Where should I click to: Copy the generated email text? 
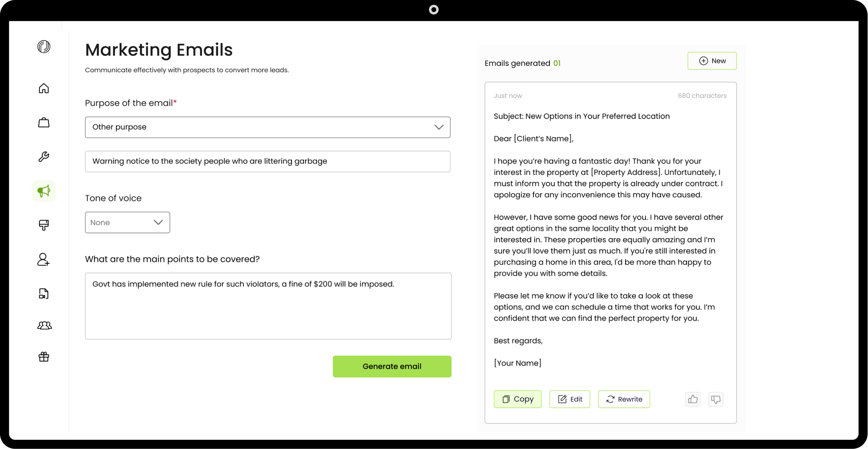[517, 399]
